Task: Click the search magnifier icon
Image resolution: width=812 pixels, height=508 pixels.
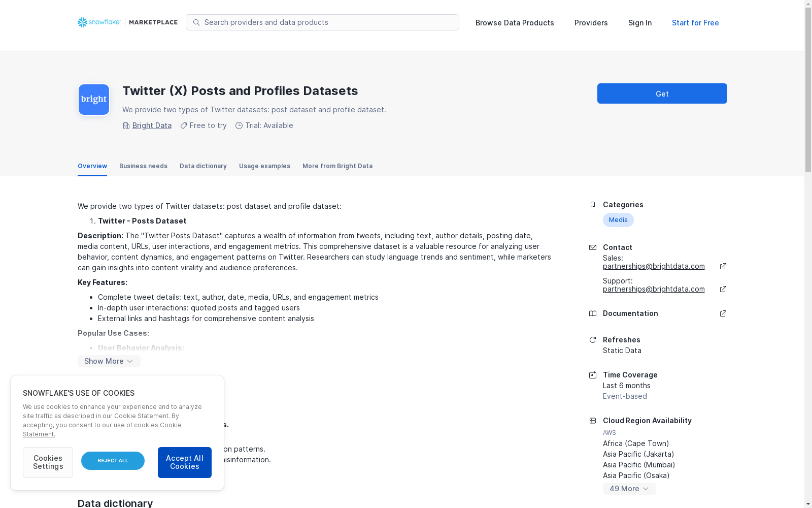Action: click(196, 22)
